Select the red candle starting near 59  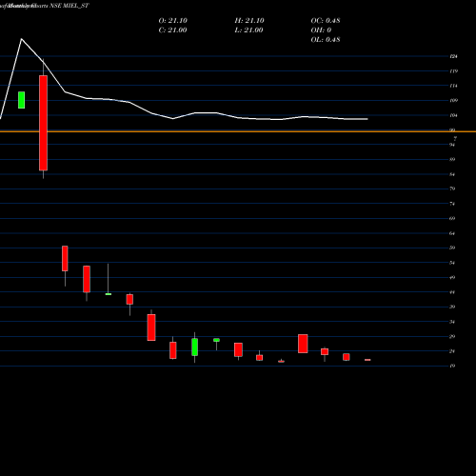[65, 258]
